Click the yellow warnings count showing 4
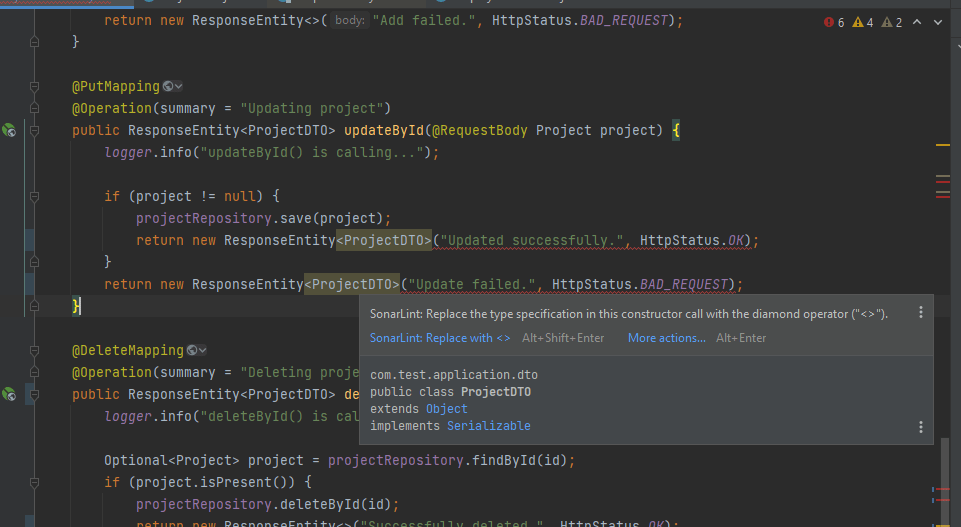Viewport: 961px width, 527px height. coord(863,23)
